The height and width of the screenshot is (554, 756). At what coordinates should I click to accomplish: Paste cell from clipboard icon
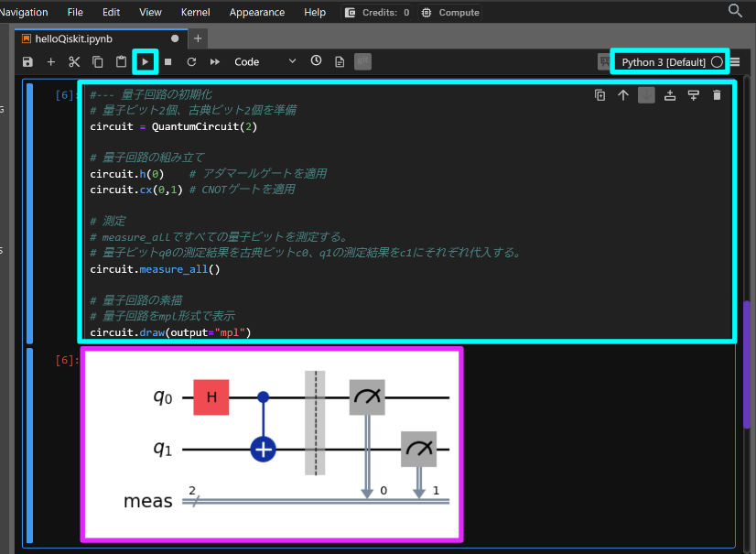(x=121, y=61)
